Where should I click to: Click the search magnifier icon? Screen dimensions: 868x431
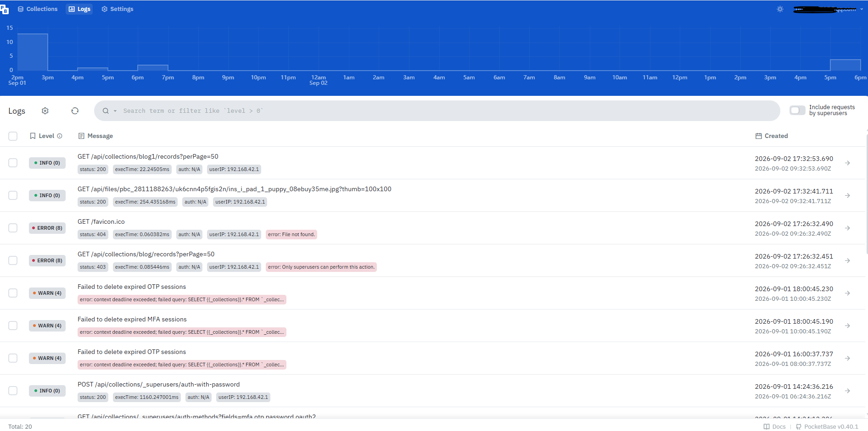point(106,111)
